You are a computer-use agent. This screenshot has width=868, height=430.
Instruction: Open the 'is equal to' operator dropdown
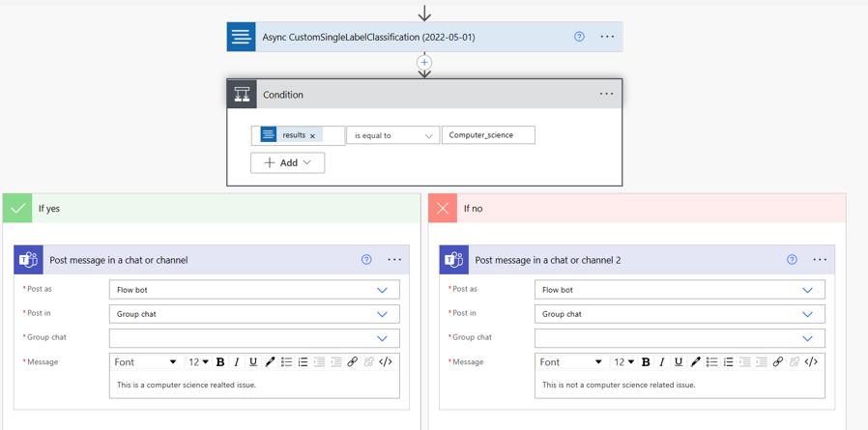[392, 135]
